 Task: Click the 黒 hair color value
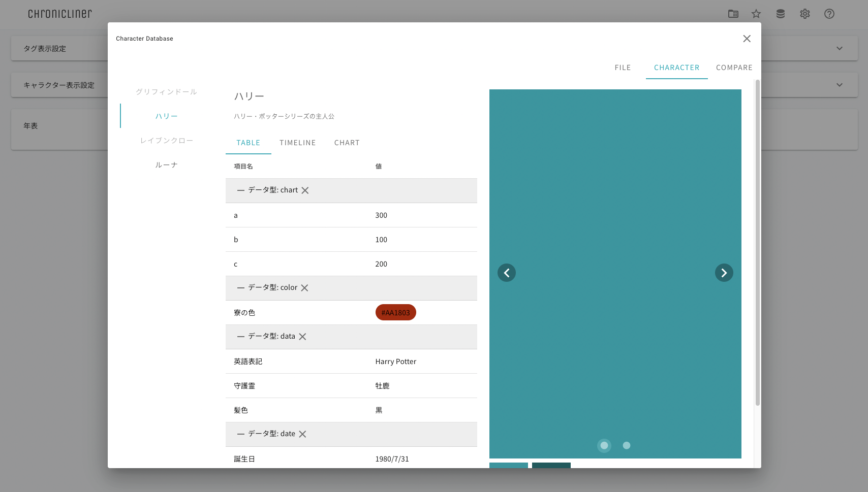click(379, 410)
